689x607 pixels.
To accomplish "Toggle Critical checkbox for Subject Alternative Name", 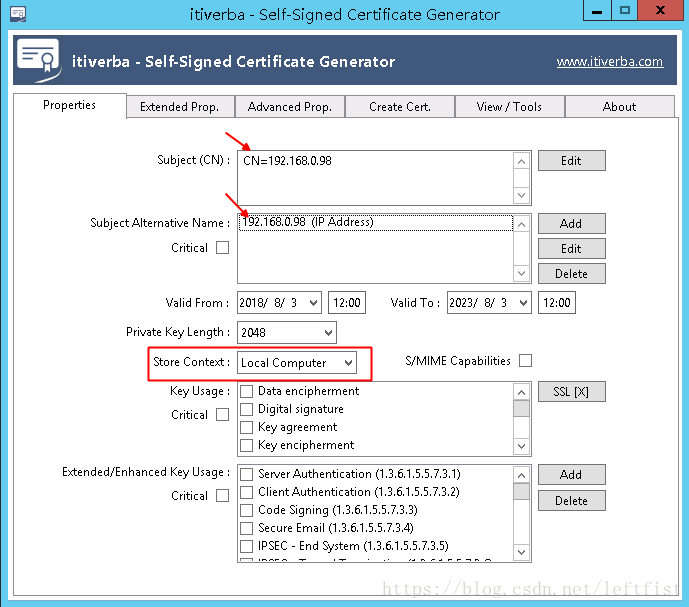I will 222,248.
